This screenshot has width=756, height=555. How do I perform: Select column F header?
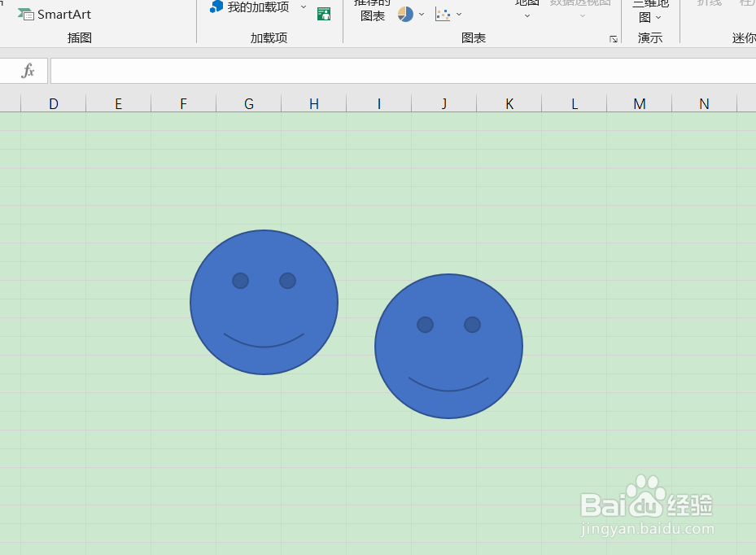click(x=184, y=103)
